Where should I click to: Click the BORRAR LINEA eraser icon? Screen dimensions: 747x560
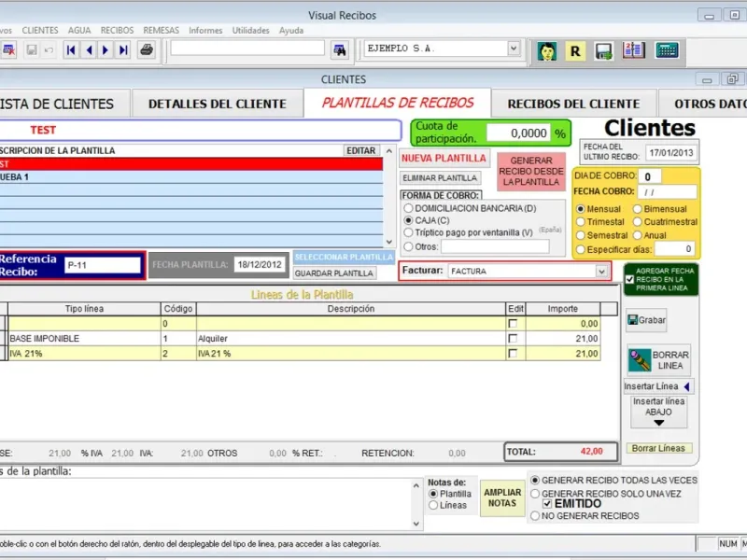[x=639, y=360]
